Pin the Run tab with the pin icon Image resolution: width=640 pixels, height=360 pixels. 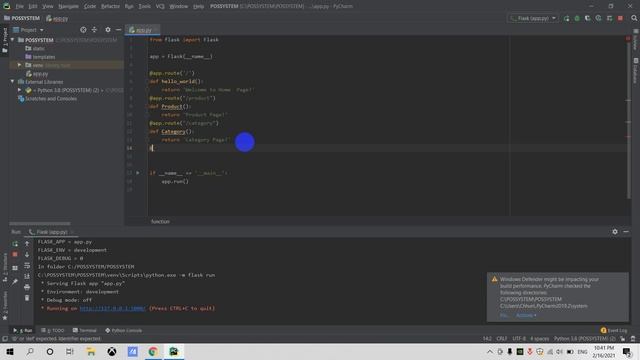(x=15, y=282)
